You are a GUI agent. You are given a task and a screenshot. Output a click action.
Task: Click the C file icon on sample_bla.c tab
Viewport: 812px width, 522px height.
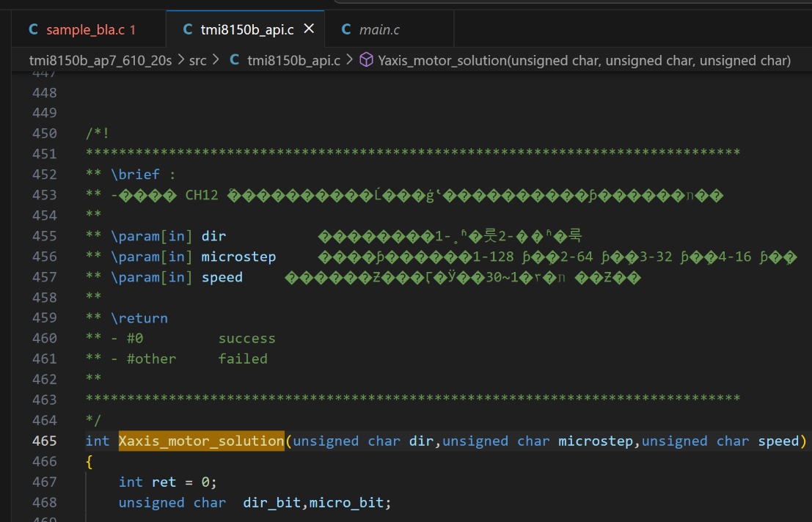pyautogui.click(x=33, y=29)
